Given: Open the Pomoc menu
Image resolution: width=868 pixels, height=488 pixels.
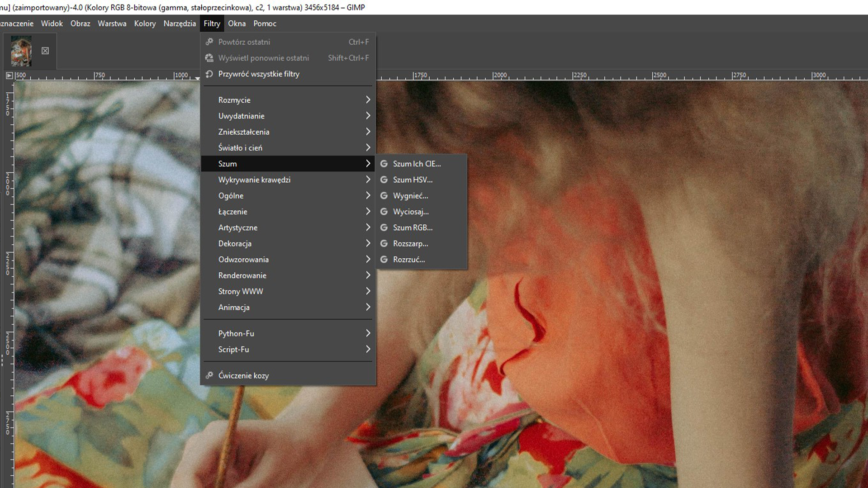Looking at the screenshot, I should point(265,24).
